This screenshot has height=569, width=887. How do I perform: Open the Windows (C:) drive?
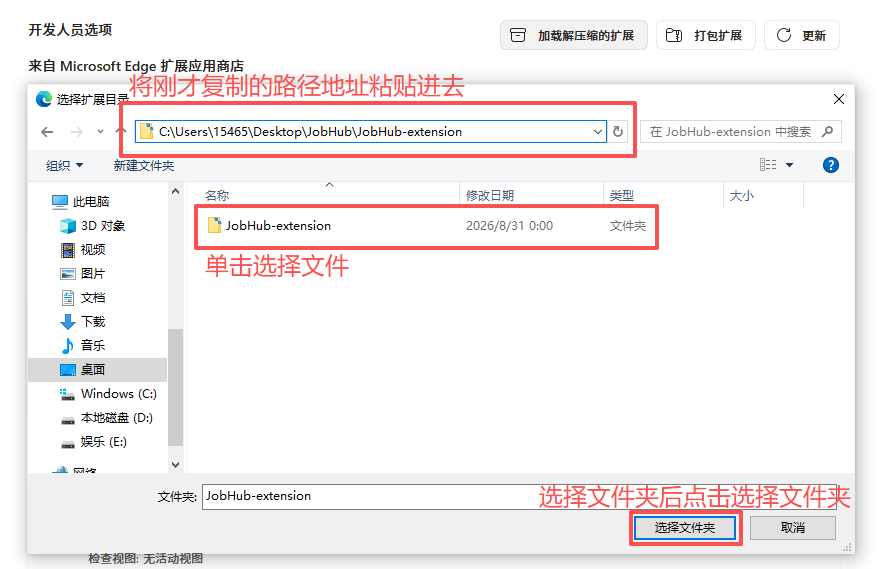point(108,394)
